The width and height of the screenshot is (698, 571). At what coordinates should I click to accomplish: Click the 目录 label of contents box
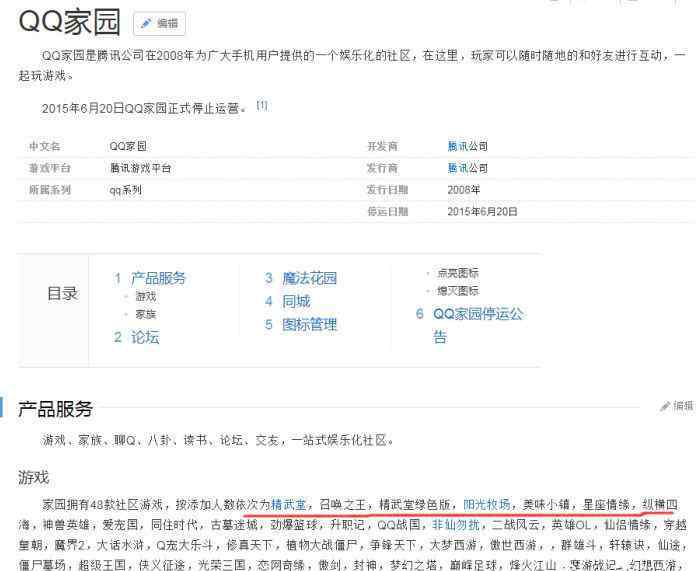[62, 294]
